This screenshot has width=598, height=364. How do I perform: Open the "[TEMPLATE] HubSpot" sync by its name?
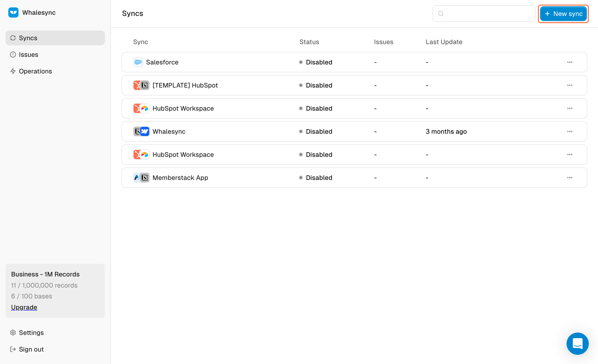[x=185, y=85]
